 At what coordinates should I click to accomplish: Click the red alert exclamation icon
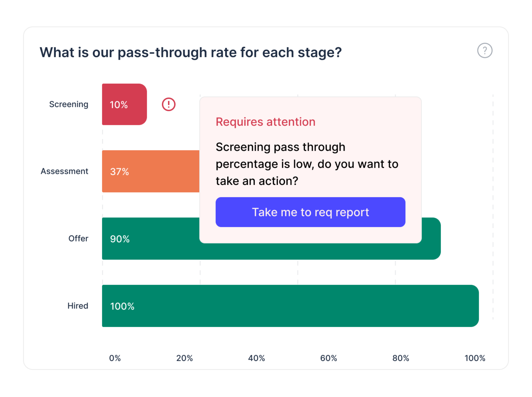click(168, 104)
